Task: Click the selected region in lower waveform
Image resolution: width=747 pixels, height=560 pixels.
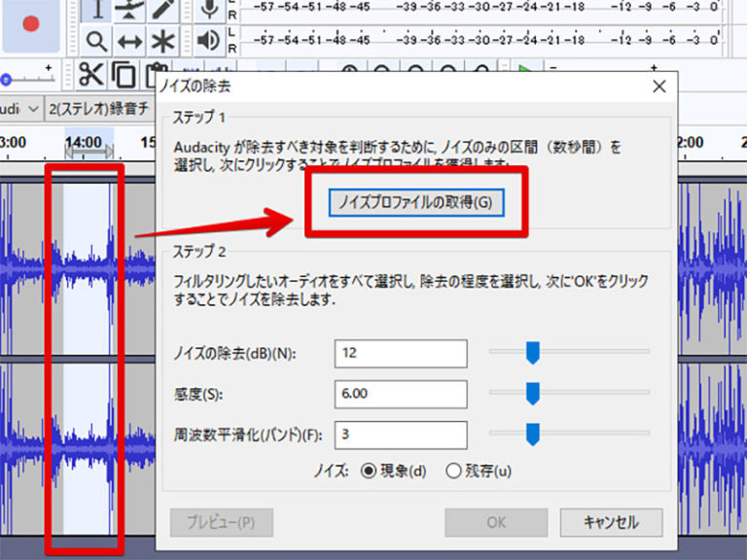Action: (x=87, y=448)
